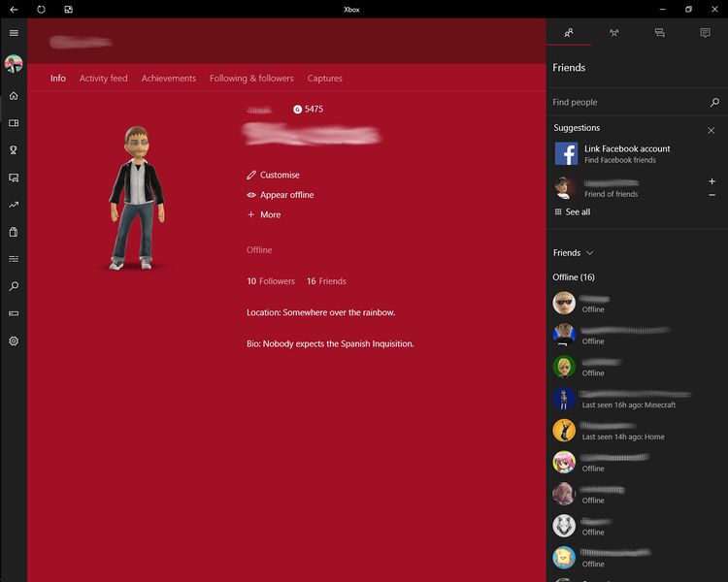The height and width of the screenshot is (582, 728).
Task: Open Game DVR screen icon in the sidebar
Action: pos(14,178)
